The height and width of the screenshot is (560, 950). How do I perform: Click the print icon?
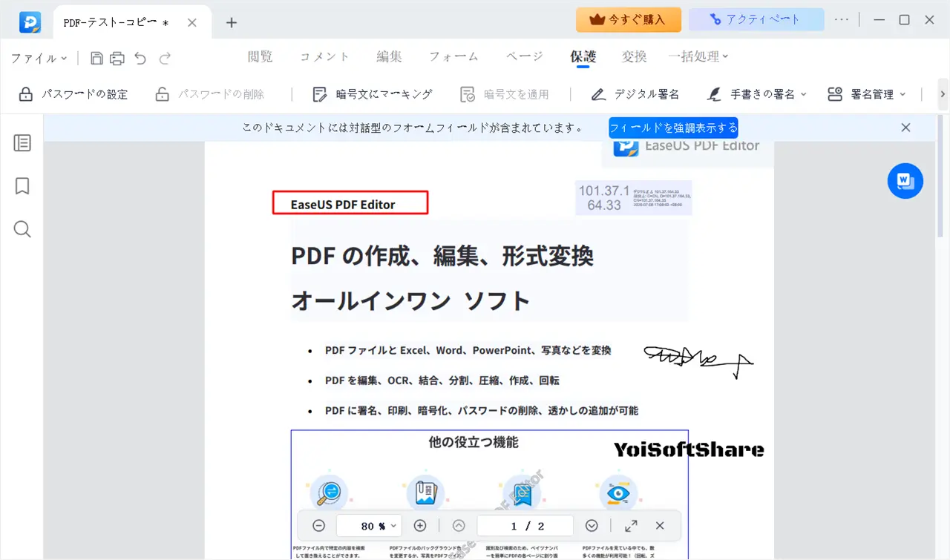click(117, 58)
